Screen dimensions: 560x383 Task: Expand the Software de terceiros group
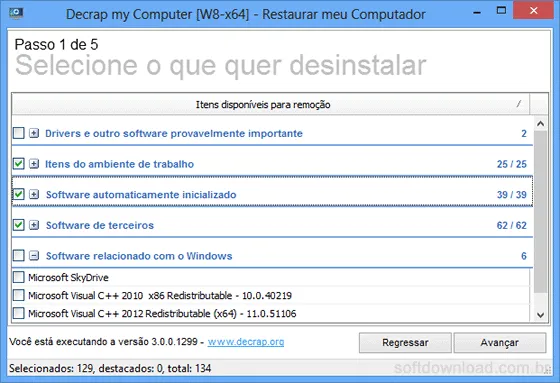[x=34, y=225]
